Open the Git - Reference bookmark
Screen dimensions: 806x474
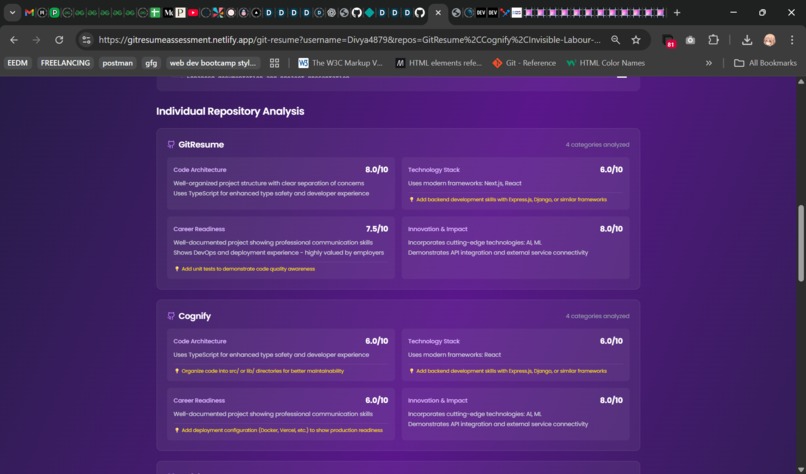click(524, 63)
